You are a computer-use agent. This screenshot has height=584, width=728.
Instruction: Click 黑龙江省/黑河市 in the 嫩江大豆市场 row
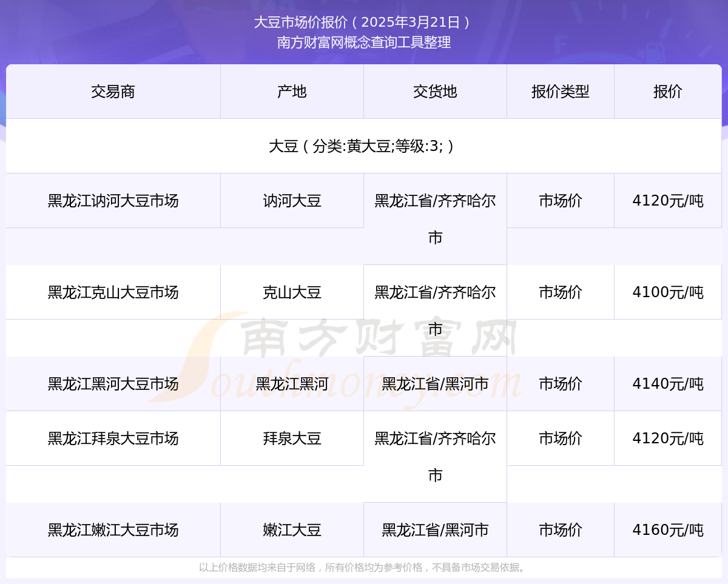(436, 530)
